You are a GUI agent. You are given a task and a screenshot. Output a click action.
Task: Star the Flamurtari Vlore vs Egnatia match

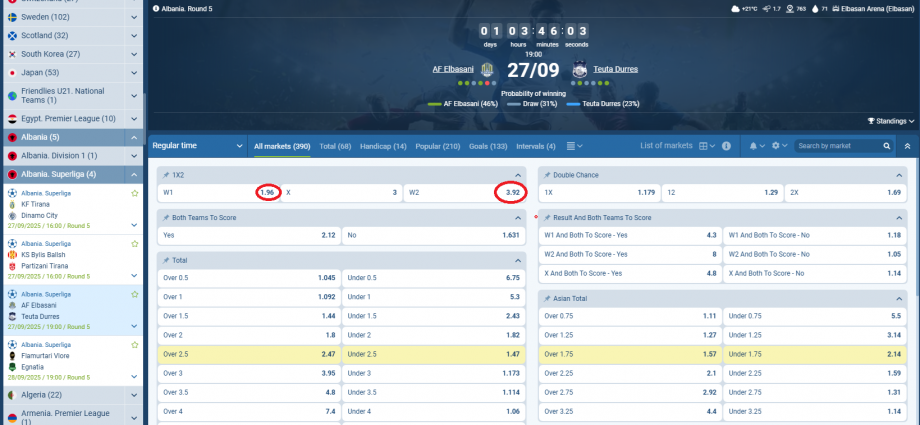click(x=135, y=344)
